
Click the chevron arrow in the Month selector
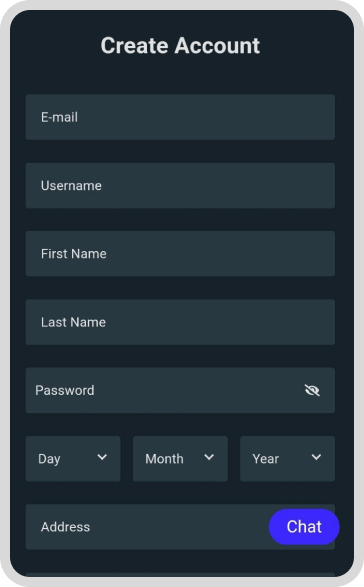(209, 457)
